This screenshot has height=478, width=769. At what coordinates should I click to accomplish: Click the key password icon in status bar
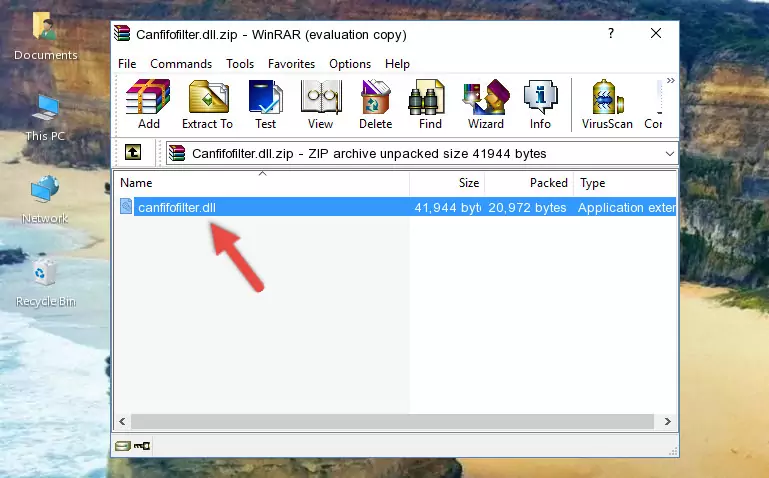142,446
